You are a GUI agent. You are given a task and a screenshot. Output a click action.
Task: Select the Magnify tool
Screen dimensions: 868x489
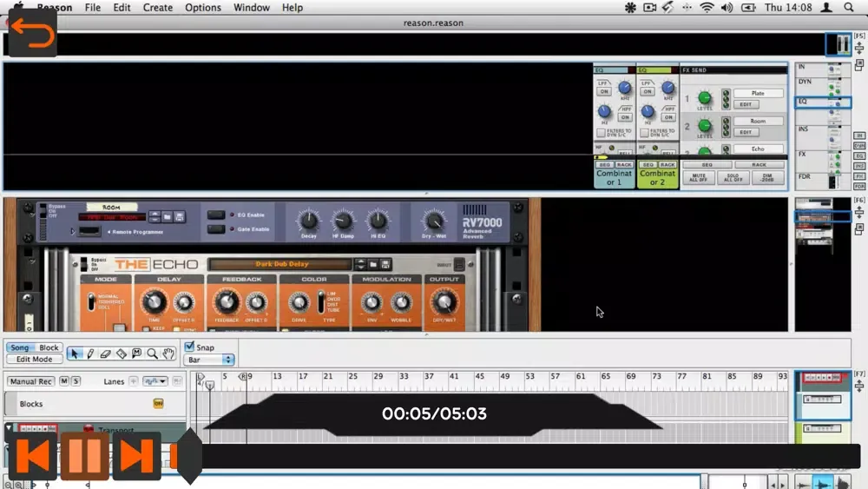(152, 354)
